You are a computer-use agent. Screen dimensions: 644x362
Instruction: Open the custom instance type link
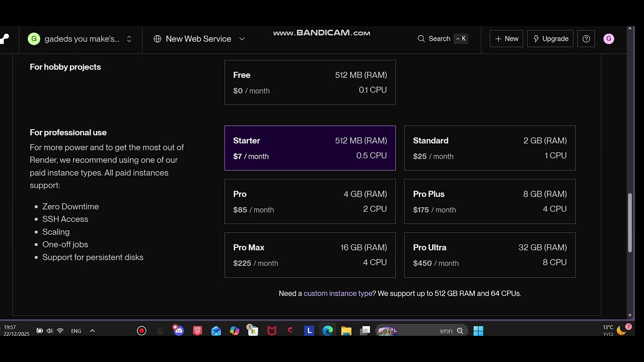point(338,293)
